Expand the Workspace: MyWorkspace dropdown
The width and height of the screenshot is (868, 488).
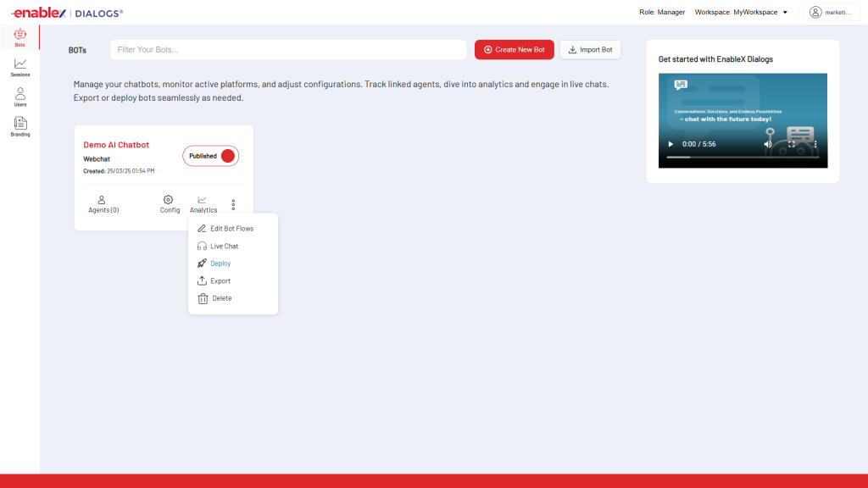(741, 12)
